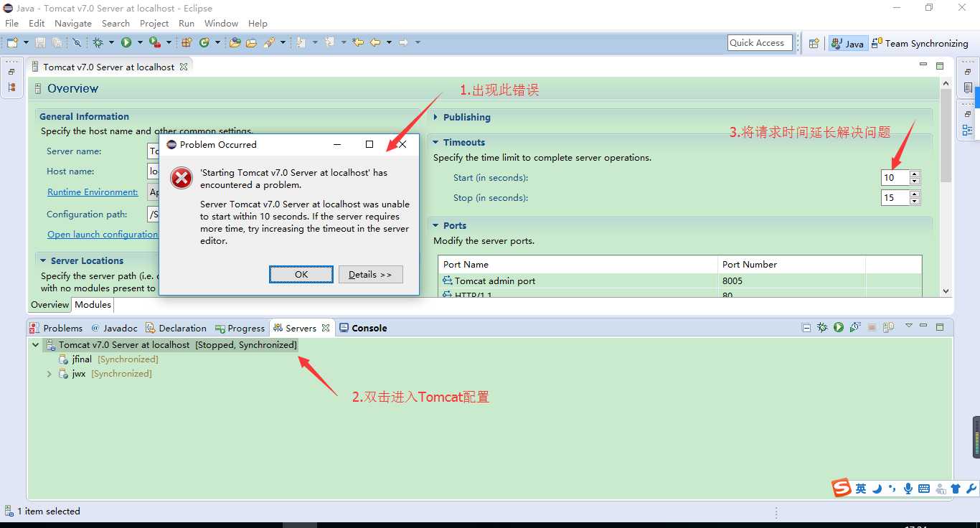980x528 pixels.
Task: Collapse the Tomcat v7.0 server tree node
Action: pyautogui.click(x=36, y=345)
